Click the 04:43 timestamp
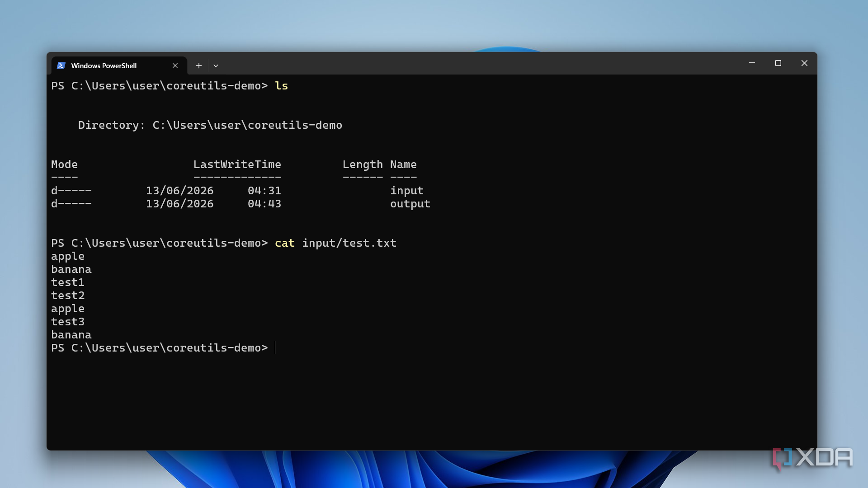Image resolution: width=868 pixels, height=488 pixels. [264, 204]
